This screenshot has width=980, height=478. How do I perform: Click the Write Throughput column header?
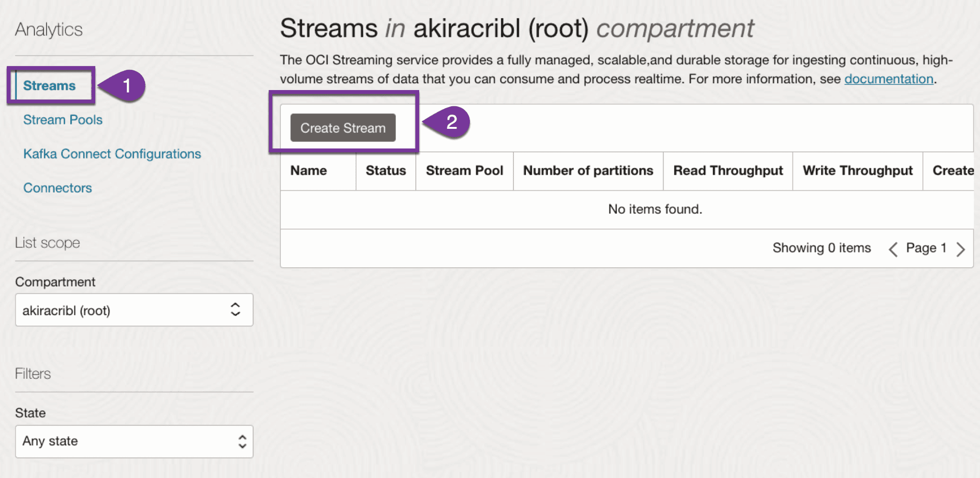coord(857,171)
